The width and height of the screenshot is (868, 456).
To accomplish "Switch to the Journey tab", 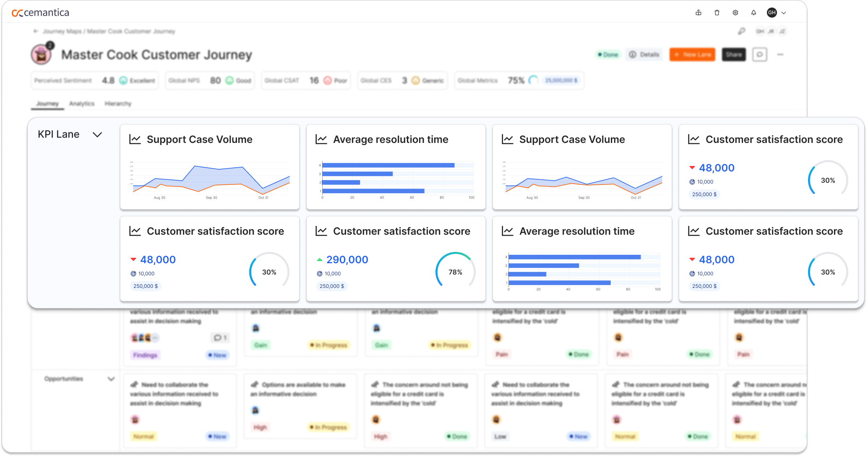I will point(47,104).
